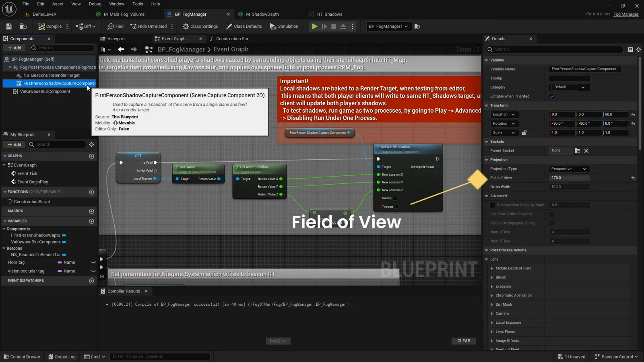Clear compiler results
Image resolution: width=644 pixels, height=362 pixels.
coord(464,341)
